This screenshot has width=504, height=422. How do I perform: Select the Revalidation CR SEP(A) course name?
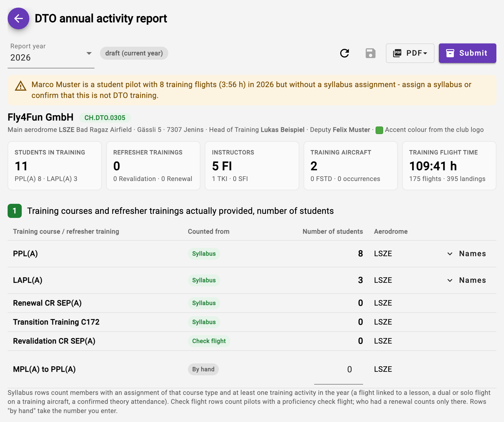pos(54,341)
